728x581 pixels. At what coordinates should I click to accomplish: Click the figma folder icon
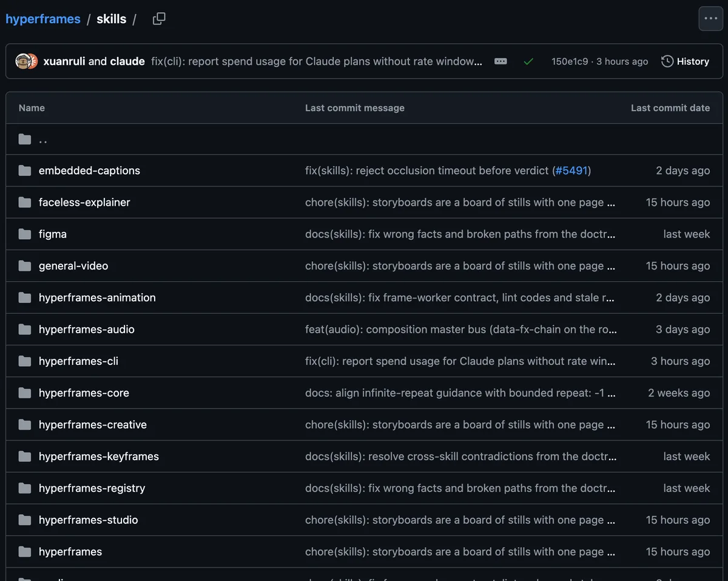(25, 234)
